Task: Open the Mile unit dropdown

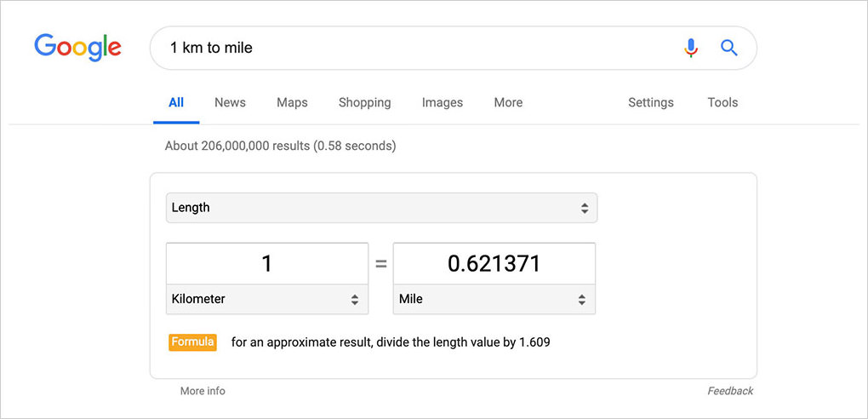Action: [494, 299]
